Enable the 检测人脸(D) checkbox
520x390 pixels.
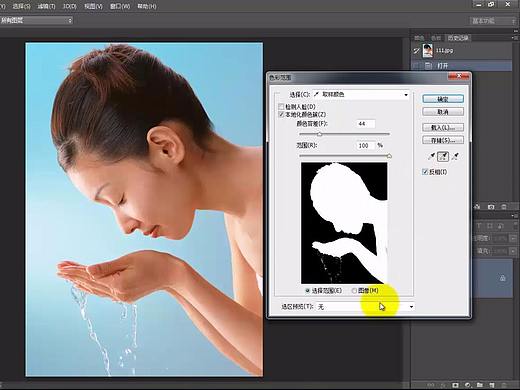[x=281, y=107]
